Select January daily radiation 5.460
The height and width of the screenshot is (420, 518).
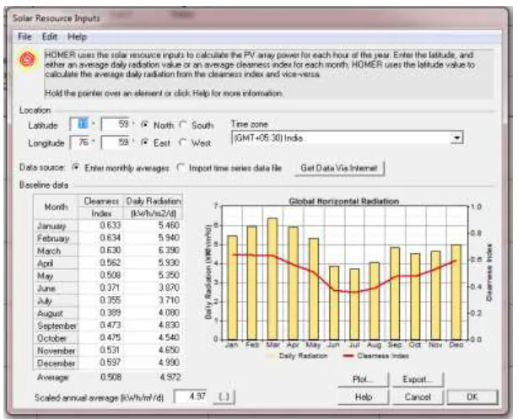tap(153, 225)
